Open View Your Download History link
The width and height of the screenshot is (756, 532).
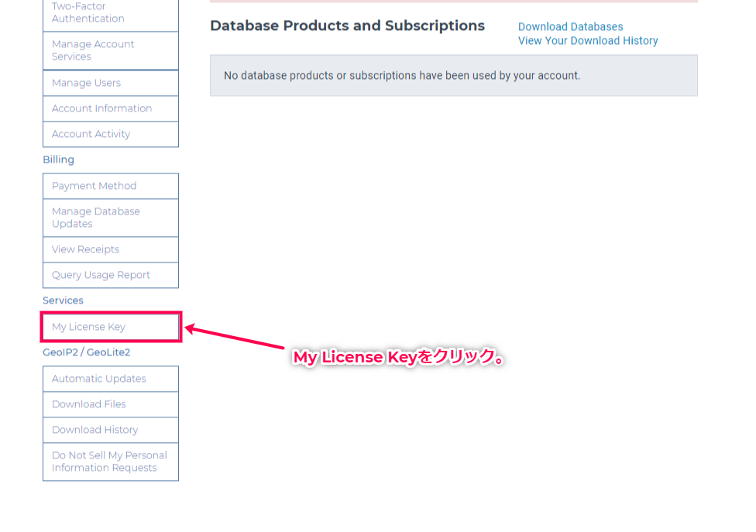coord(588,41)
